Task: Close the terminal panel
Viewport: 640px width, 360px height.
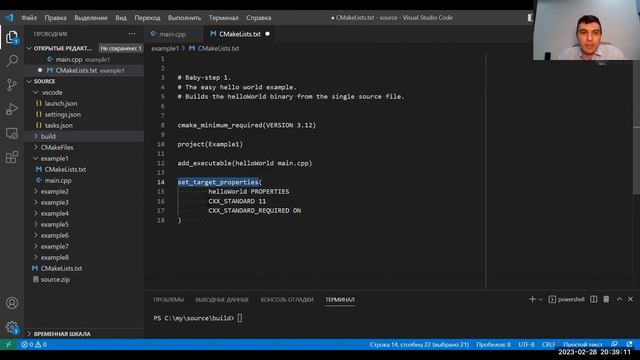Action: tap(630, 299)
